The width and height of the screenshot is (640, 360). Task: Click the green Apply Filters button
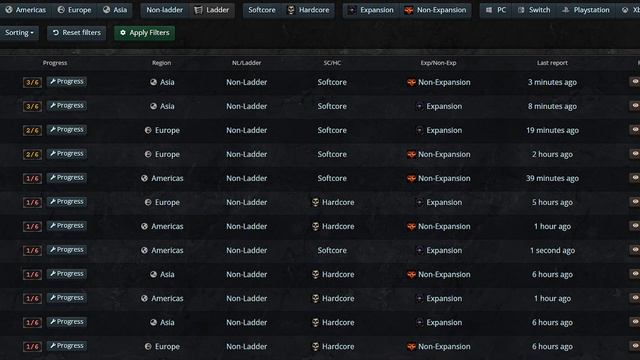[x=144, y=33]
